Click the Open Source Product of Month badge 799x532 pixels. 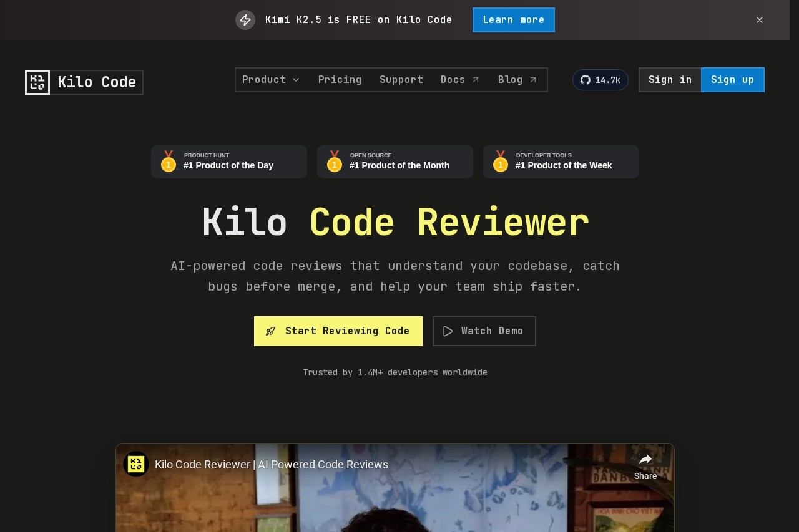pos(395,162)
